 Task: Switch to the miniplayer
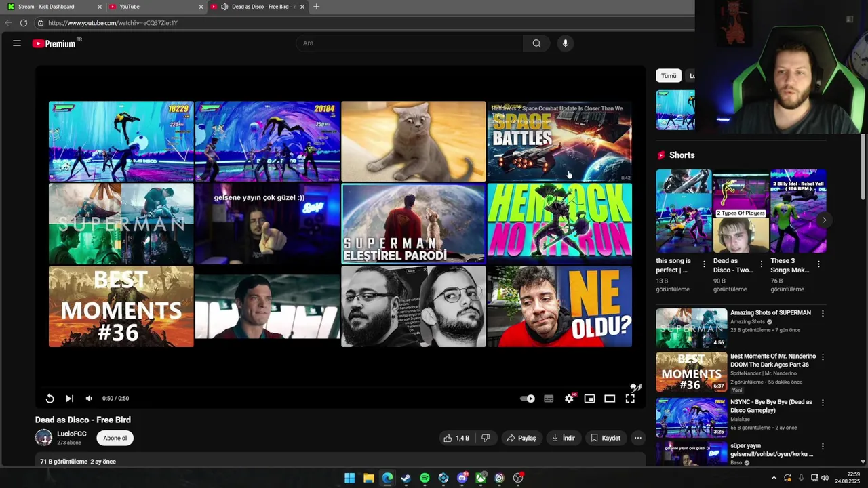pos(589,399)
